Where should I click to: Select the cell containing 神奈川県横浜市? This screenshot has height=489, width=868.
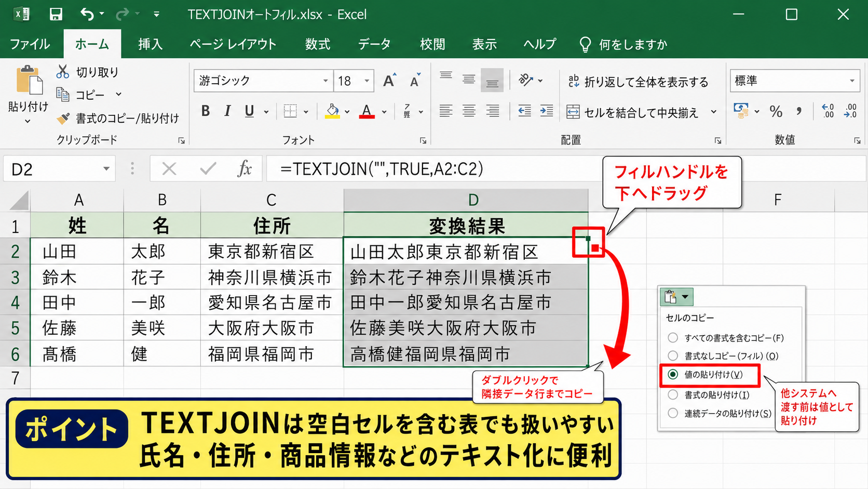point(272,277)
